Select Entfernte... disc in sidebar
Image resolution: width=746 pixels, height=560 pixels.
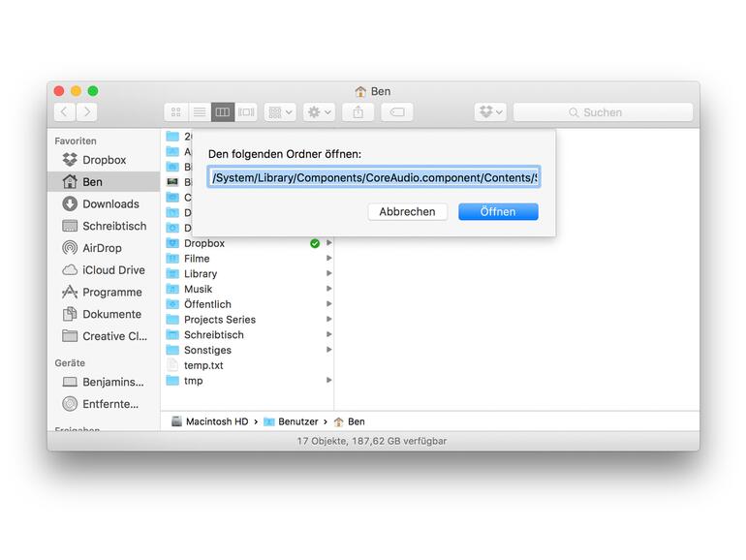(104, 404)
